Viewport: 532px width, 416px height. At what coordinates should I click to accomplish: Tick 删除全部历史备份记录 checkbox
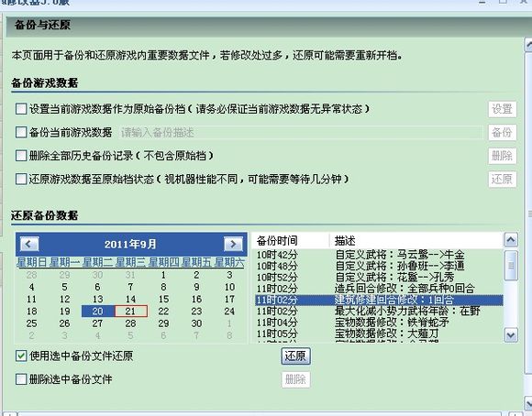pos(21,156)
